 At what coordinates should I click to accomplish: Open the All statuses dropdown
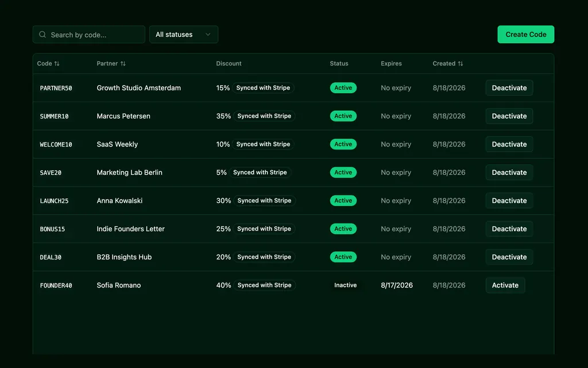coord(184,34)
